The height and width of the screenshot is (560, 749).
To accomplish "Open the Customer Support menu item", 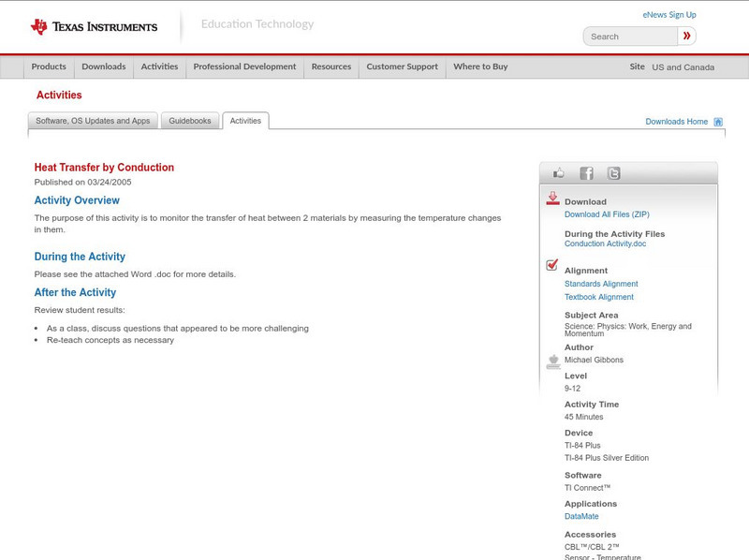I will [402, 67].
